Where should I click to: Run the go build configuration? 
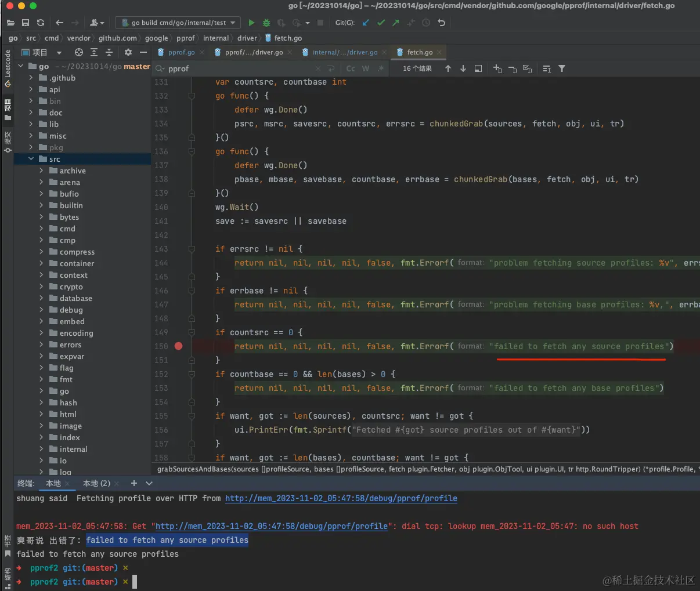coord(251,23)
